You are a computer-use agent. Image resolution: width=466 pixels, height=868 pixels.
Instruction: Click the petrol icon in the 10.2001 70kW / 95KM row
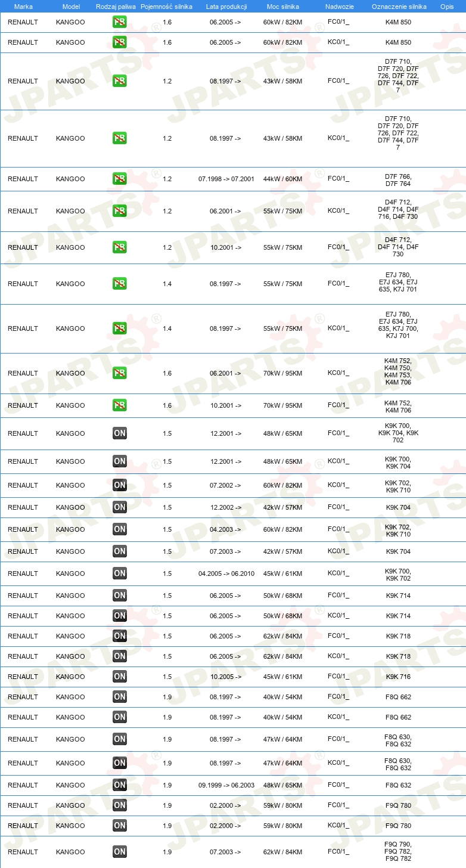click(120, 405)
